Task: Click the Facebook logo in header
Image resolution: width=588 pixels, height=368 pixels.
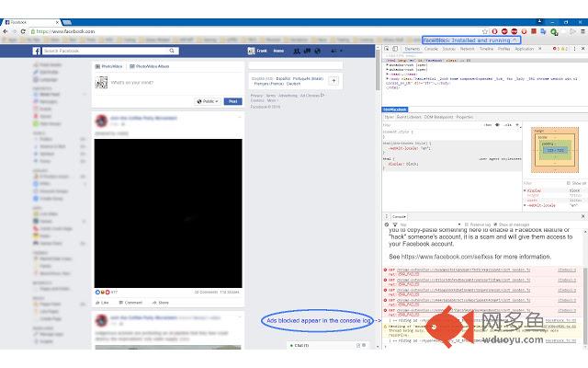Action: coord(37,51)
